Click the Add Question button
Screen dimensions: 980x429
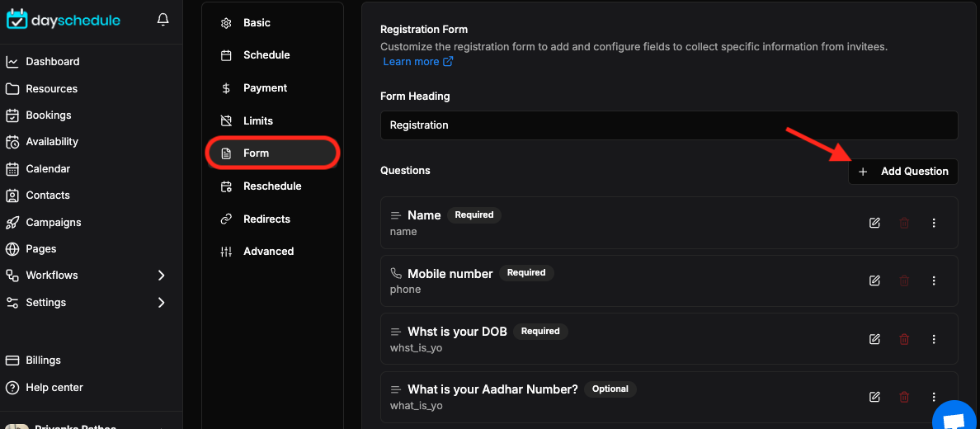coord(902,172)
